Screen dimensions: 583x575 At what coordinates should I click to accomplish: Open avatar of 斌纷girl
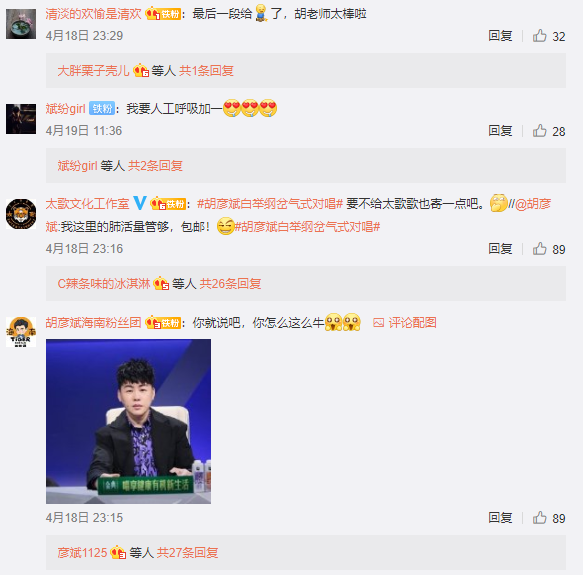coord(21,119)
